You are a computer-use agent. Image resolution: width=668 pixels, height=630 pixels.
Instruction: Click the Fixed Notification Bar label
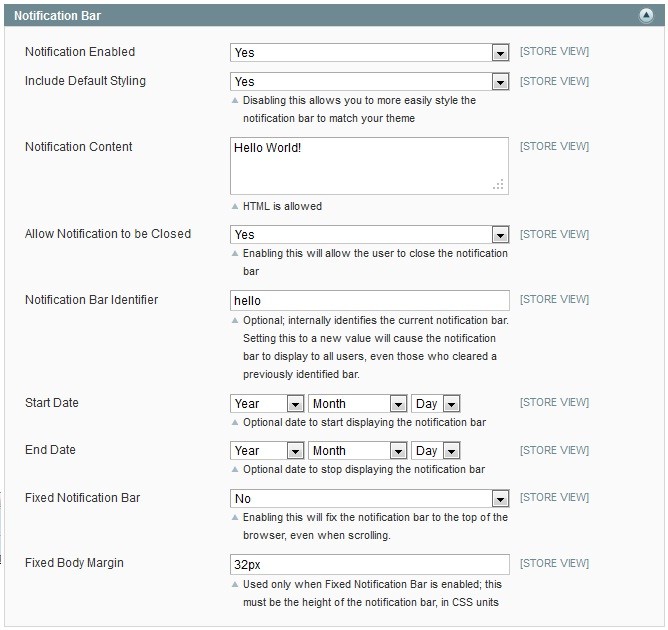tap(82, 498)
